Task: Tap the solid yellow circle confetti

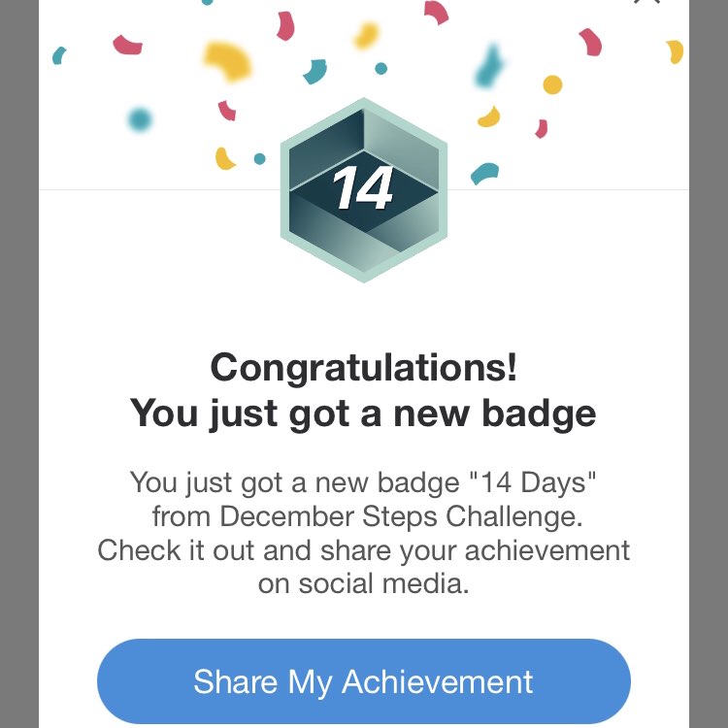Action: click(x=552, y=84)
